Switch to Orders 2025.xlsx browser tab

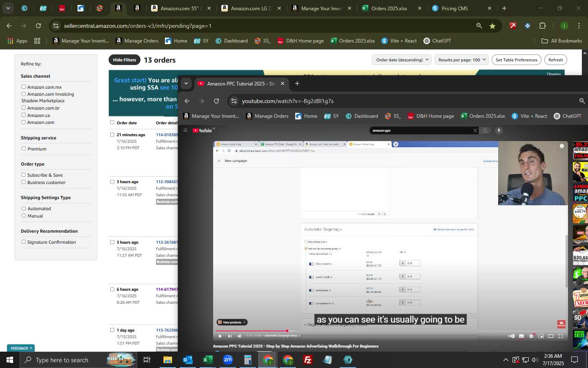(389, 8)
